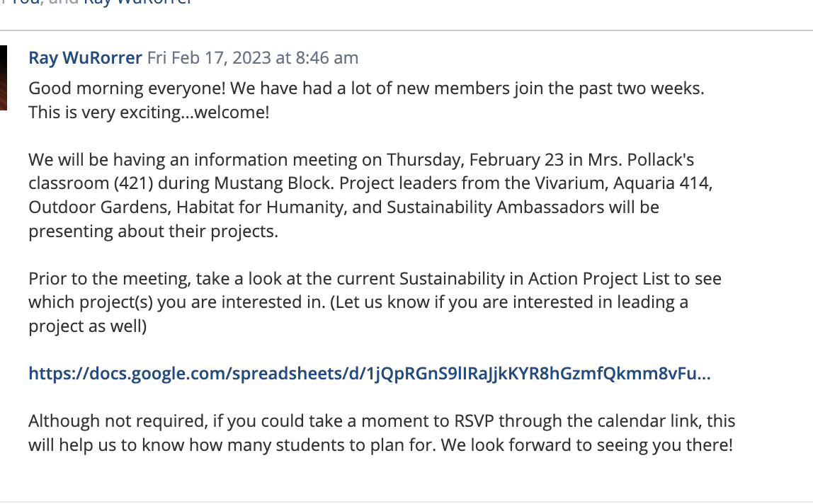The height and width of the screenshot is (504, 813).
Task: Click the Fri Feb 17, 2023 timestamp
Action: [x=252, y=58]
